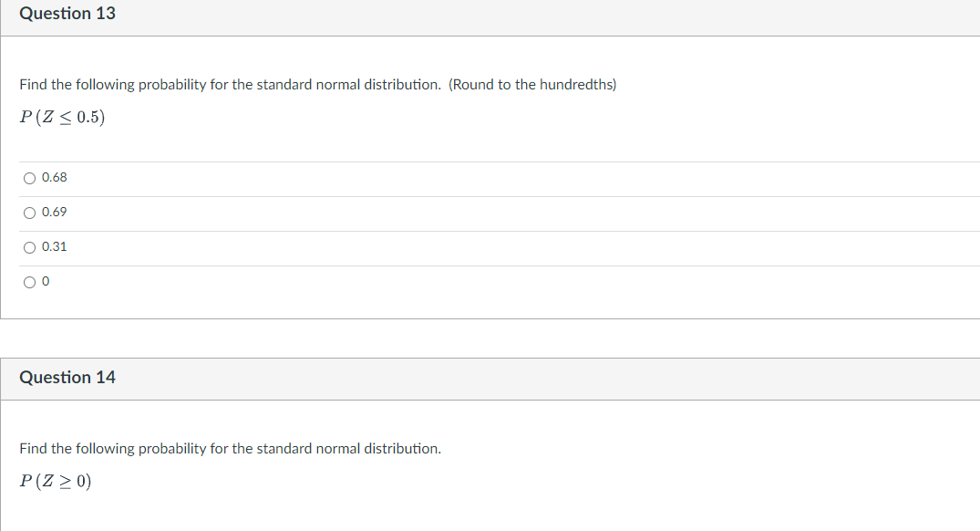Click the formula P(Z ≤ 0.5)
Viewport: 980px width, 531px height.
[x=63, y=117]
